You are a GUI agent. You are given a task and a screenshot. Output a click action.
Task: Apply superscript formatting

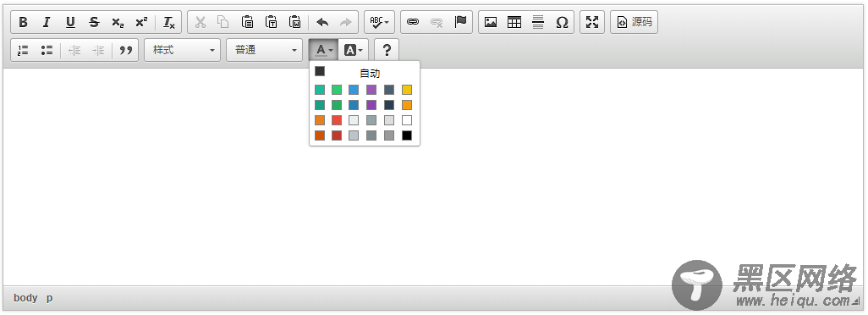[x=142, y=22]
